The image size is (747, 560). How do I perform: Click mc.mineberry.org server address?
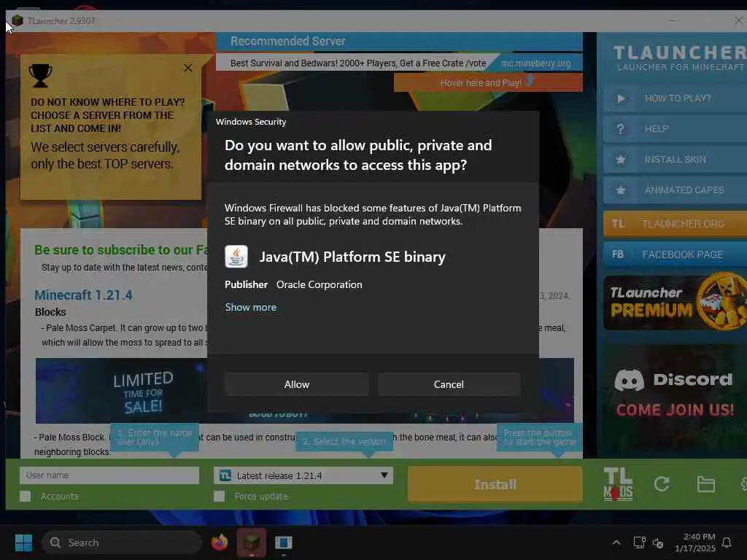[536, 63]
